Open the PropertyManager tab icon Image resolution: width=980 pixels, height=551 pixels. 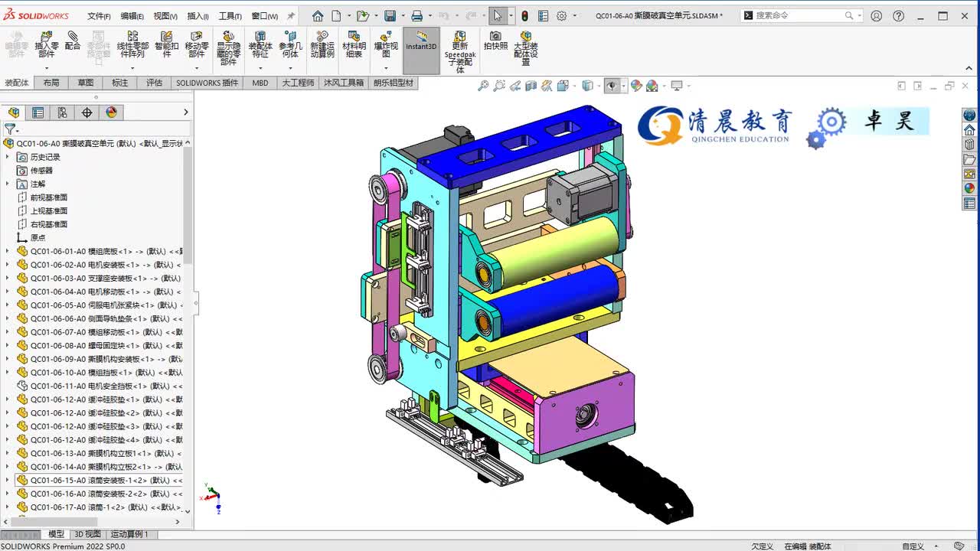coord(38,112)
